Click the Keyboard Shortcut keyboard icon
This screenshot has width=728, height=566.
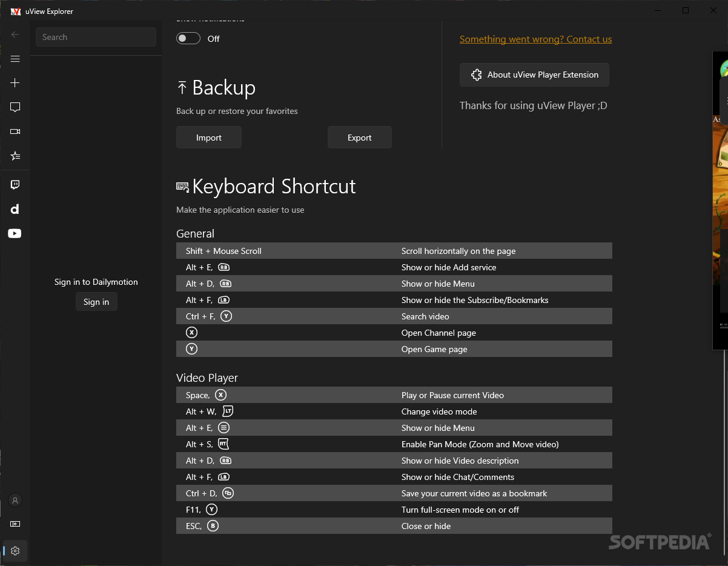(182, 187)
